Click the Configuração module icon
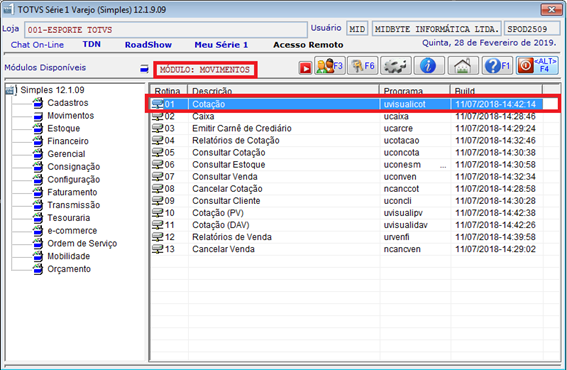Image resolution: width=567 pixels, height=370 pixels. tap(38, 180)
